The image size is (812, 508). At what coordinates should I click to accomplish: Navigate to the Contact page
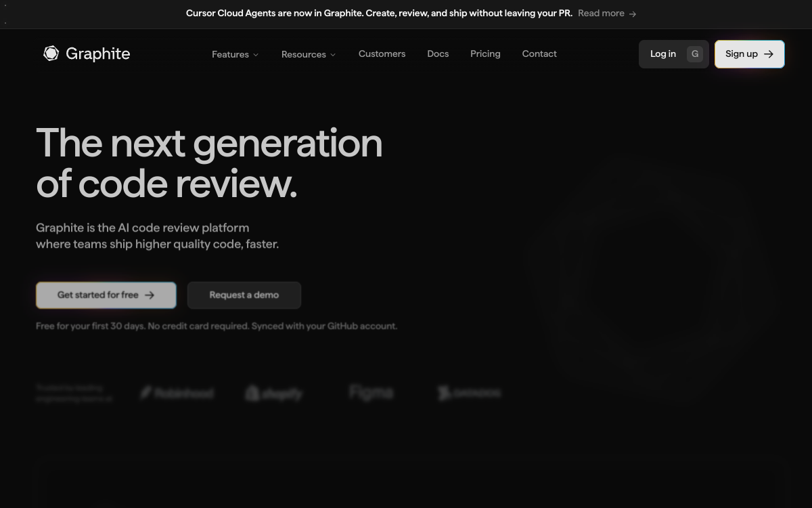[539, 54]
